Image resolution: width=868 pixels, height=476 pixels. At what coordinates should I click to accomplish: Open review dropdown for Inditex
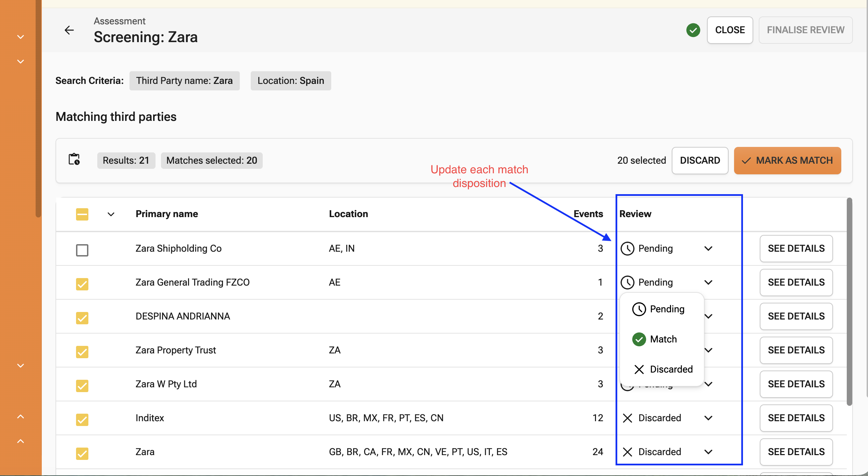point(708,418)
